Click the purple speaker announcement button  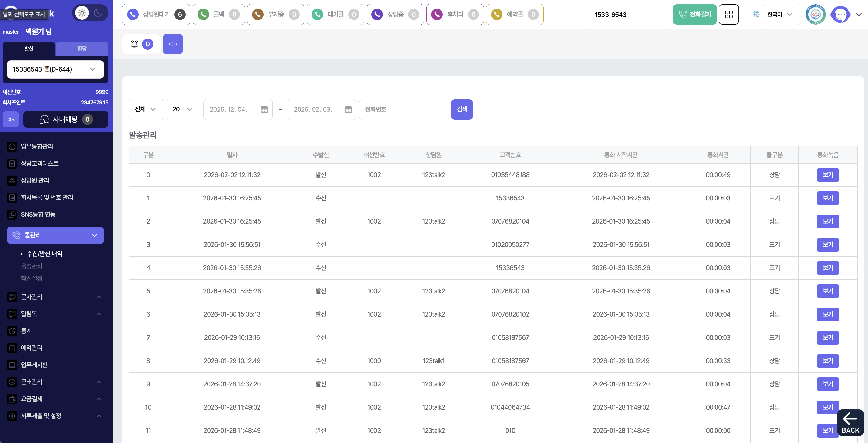[173, 44]
